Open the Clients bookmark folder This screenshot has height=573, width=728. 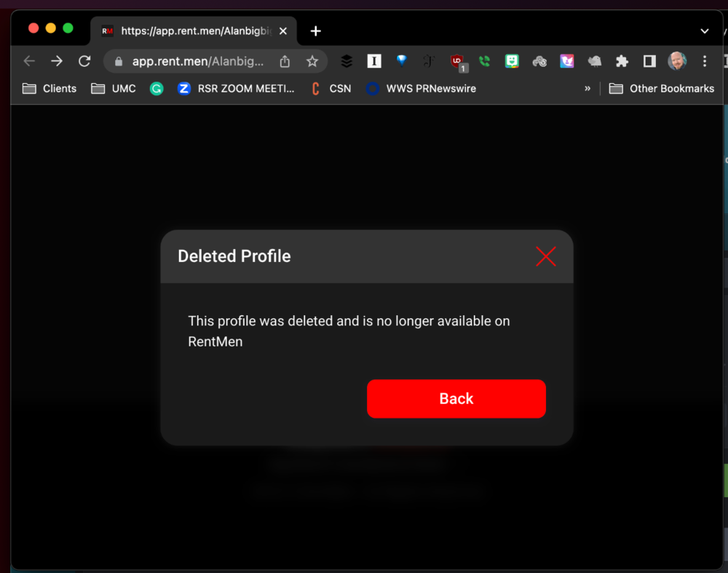point(50,88)
